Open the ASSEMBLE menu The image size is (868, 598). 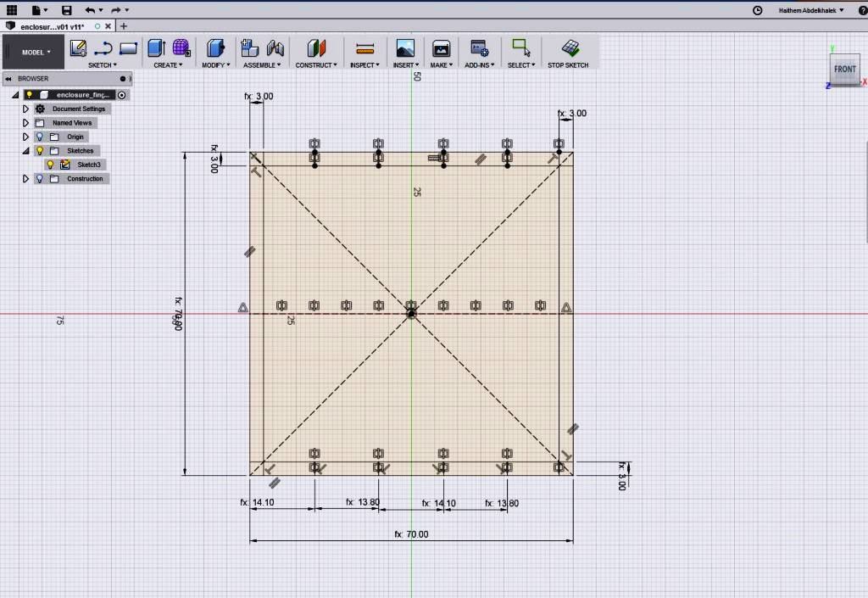(x=262, y=65)
